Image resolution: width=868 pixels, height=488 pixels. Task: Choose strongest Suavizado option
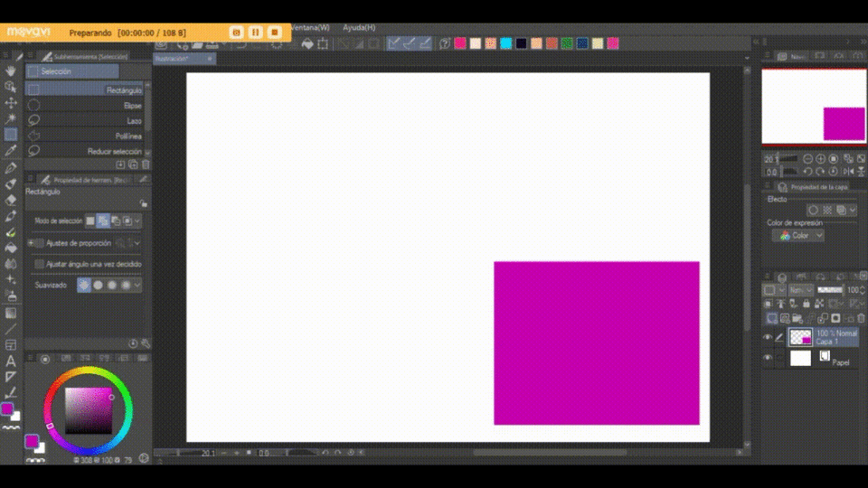127,285
